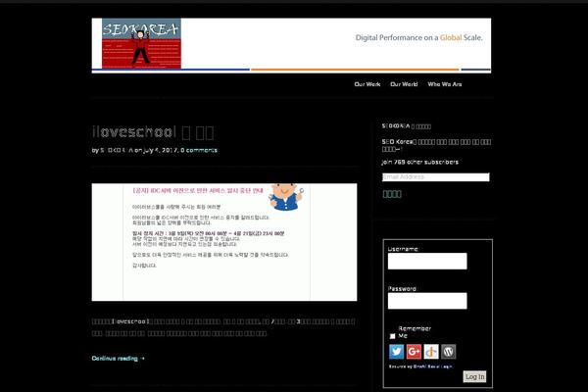Screen dimensions: 588x392
Task: Open the IDC server notice post image
Action: [224, 242]
